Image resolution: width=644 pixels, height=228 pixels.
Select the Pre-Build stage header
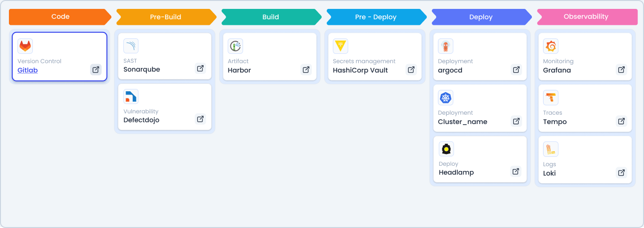(x=166, y=17)
